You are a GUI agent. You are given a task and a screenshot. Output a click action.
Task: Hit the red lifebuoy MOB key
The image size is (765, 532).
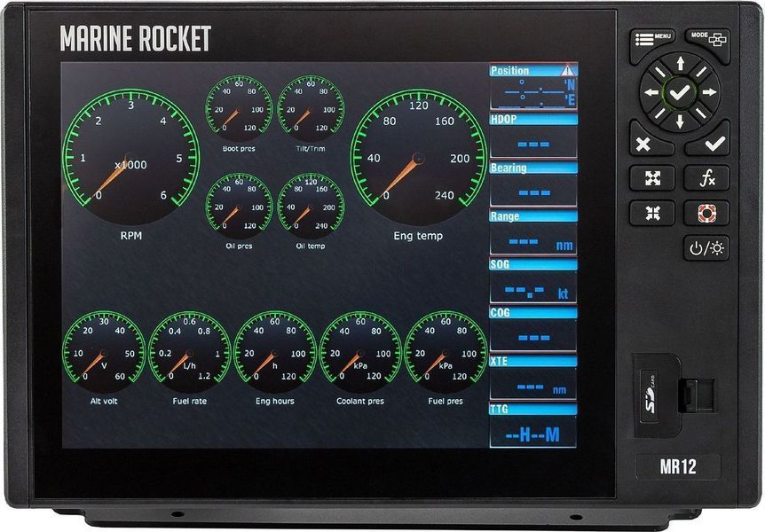706,213
